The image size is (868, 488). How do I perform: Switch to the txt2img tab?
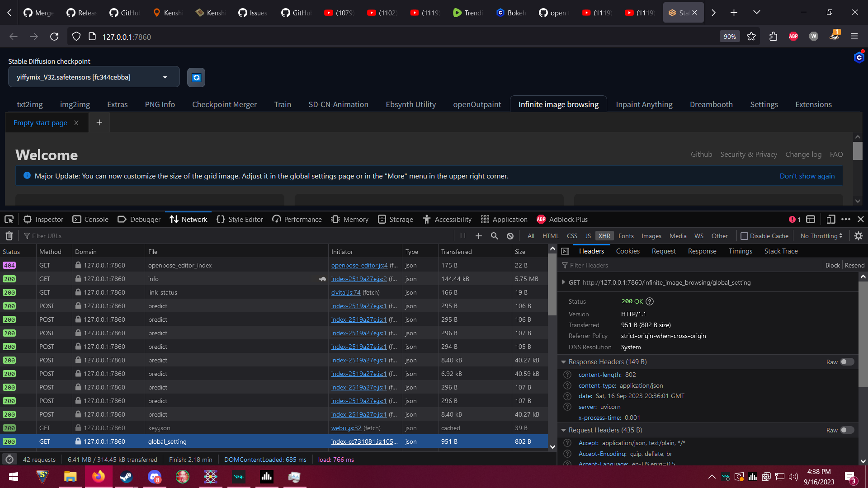[x=30, y=104]
